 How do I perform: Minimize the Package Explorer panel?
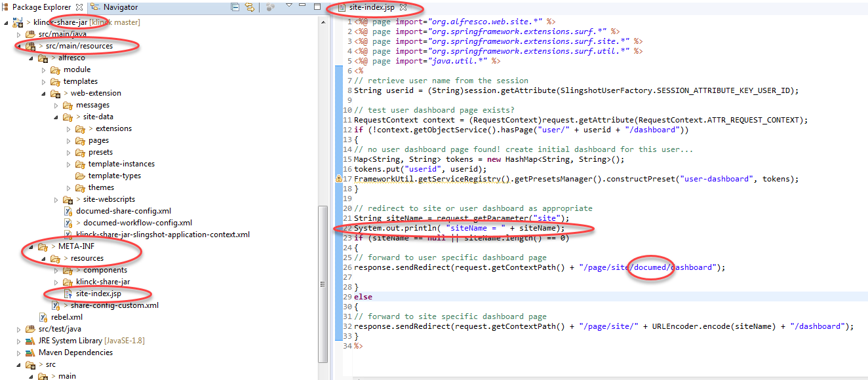pyautogui.click(x=304, y=7)
